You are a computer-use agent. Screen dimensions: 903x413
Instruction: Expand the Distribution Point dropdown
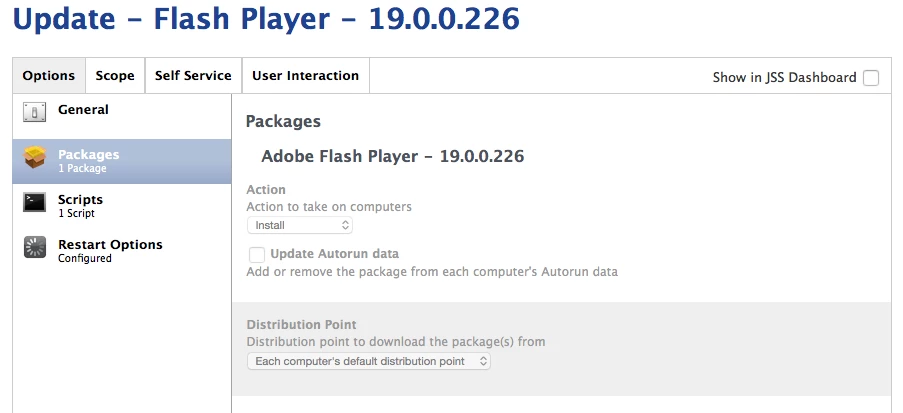(x=369, y=361)
